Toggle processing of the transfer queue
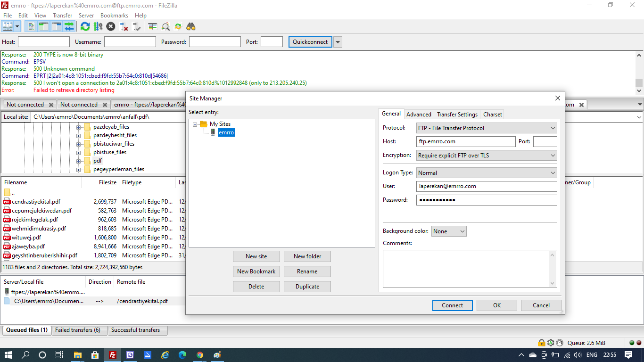 [x=98, y=26]
